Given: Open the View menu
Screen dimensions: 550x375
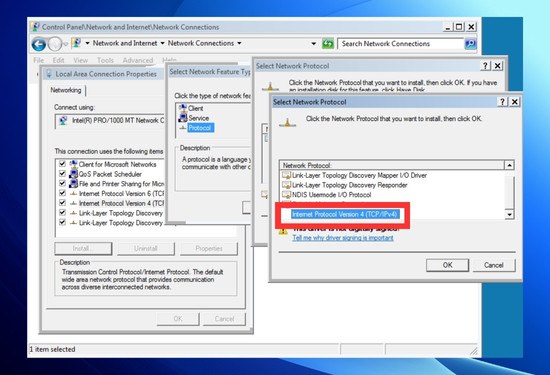Looking at the screenshot, I should pyautogui.click(x=80, y=60).
